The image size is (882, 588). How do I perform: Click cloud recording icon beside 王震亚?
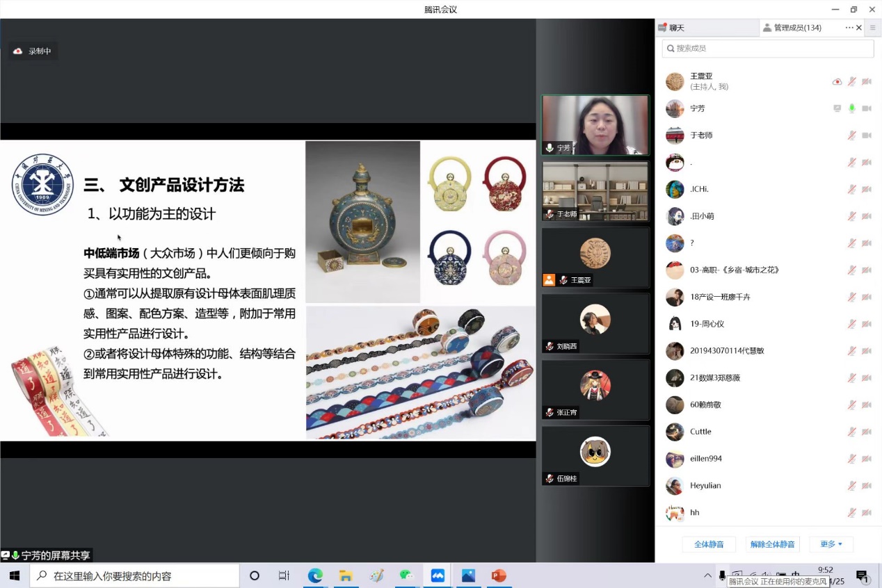pos(837,81)
